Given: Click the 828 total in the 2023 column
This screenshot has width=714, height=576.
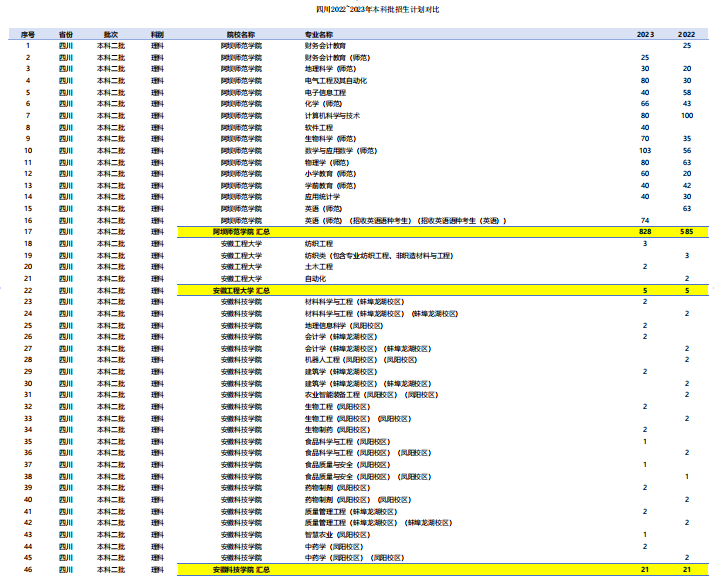Looking at the screenshot, I should pyautogui.click(x=645, y=232).
